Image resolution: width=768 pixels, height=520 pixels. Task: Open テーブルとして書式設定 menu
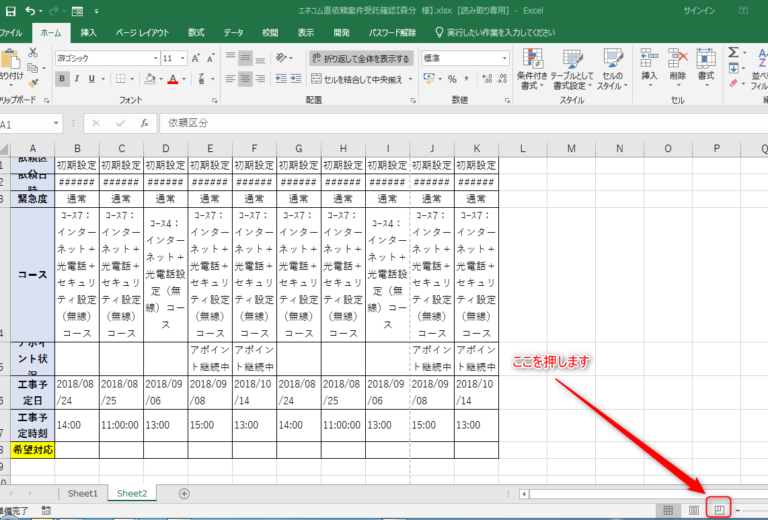coord(572,69)
